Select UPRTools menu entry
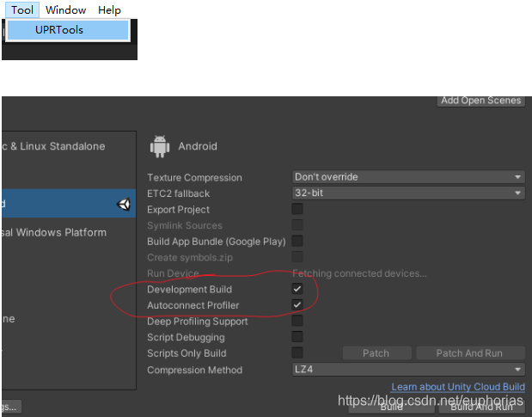The height and width of the screenshot is (417, 532). (68, 30)
